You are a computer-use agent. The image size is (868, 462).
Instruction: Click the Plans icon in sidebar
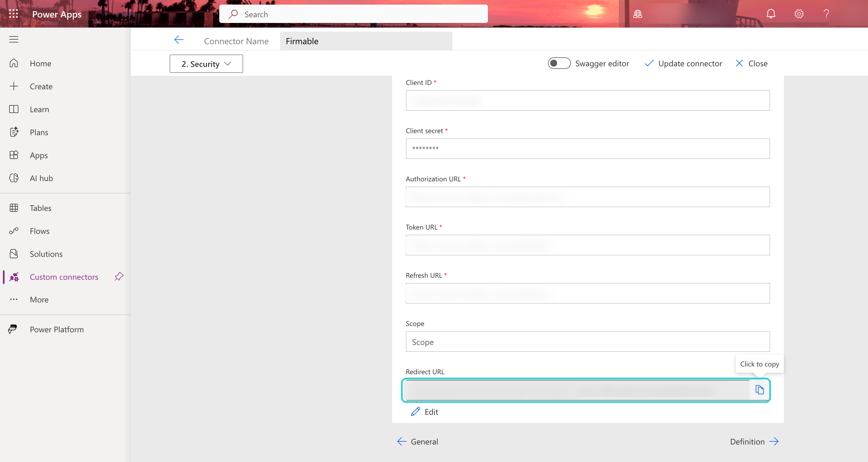(x=14, y=132)
